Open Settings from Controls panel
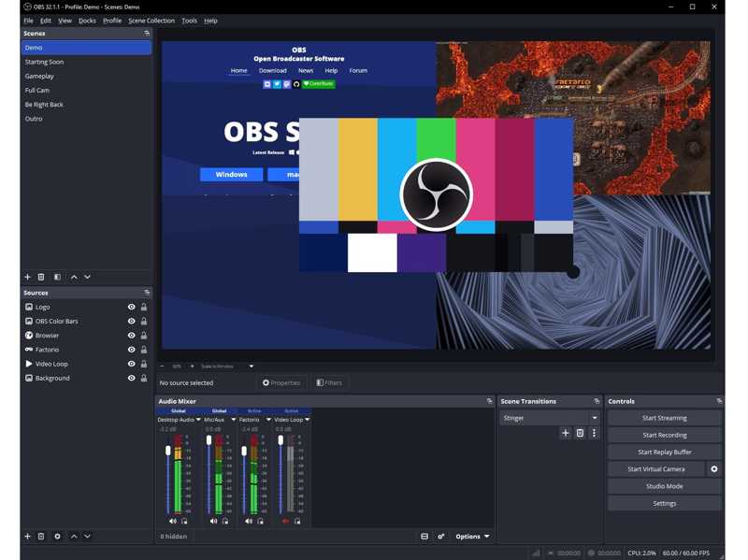 (x=665, y=503)
